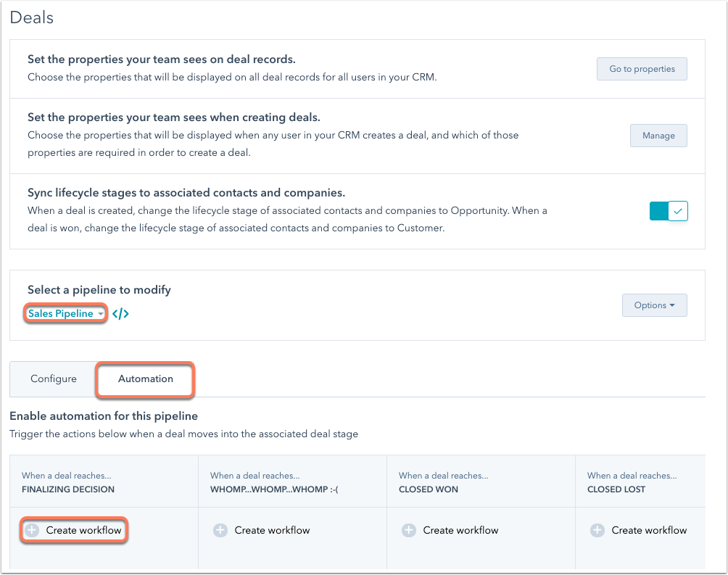Click Go to properties button
The height and width of the screenshot is (575, 728).
642,69
